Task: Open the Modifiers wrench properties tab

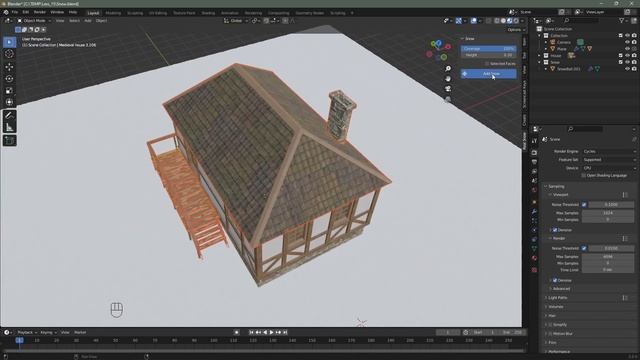Action: tap(534, 211)
